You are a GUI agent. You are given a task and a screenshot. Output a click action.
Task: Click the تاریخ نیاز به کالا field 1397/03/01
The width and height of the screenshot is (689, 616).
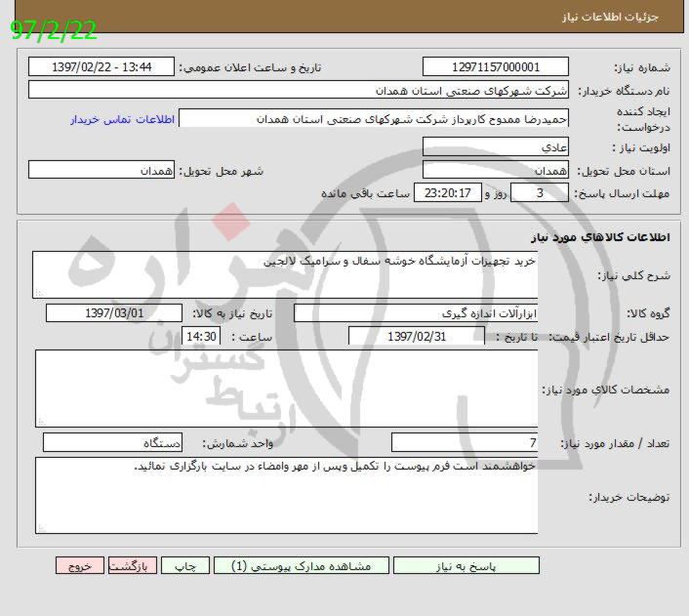pos(114,313)
